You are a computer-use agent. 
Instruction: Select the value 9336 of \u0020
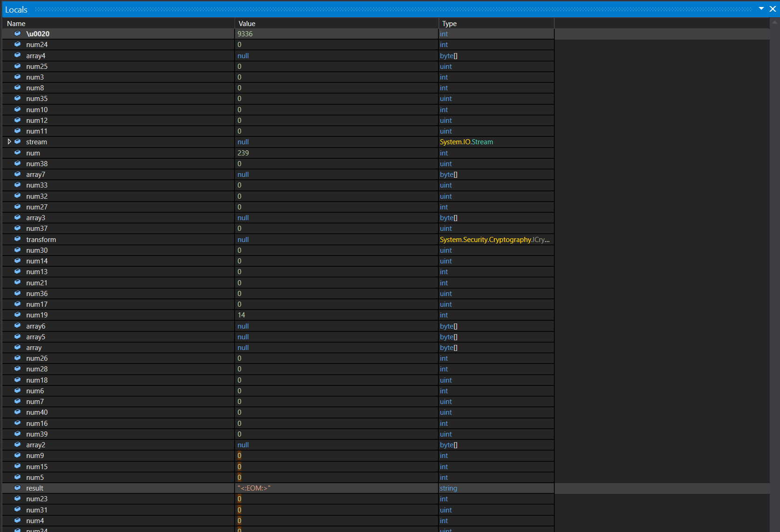pyautogui.click(x=245, y=34)
